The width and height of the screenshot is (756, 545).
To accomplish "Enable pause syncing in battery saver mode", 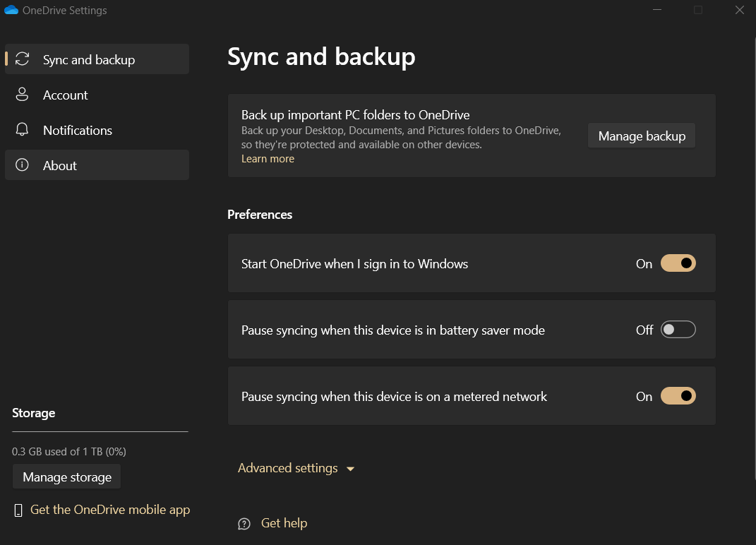I will click(x=678, y=330).
